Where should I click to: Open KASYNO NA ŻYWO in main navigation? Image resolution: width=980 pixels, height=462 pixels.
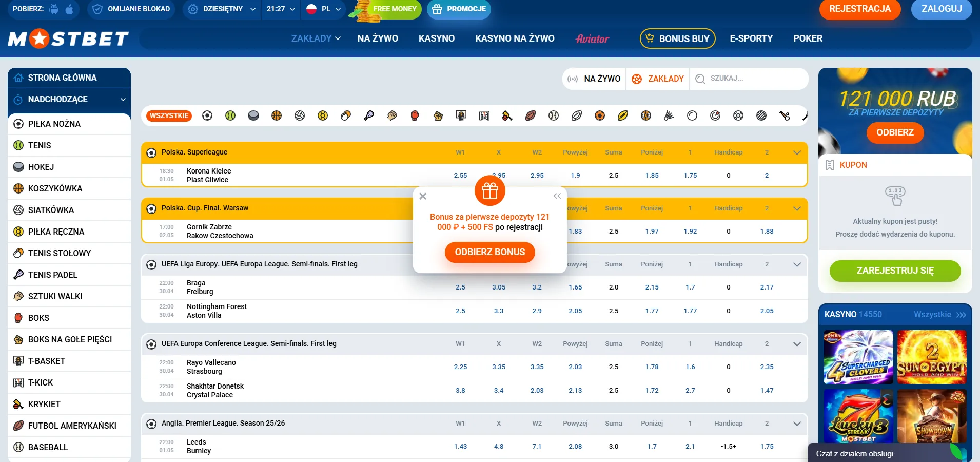[x=515, y=38]
